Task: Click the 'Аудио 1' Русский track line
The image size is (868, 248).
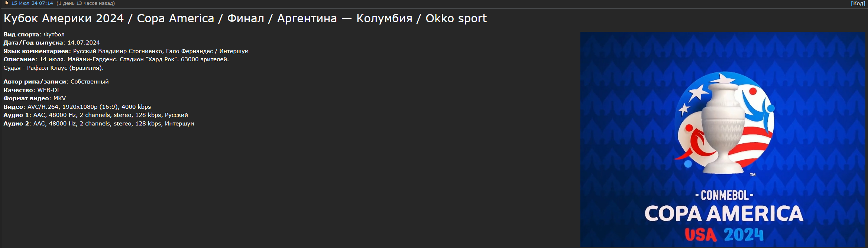Action: [95, 115]
